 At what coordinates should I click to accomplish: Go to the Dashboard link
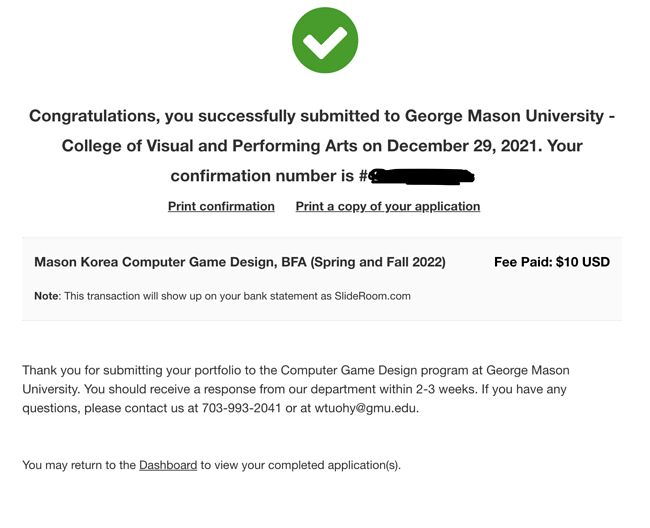point(168,465)
